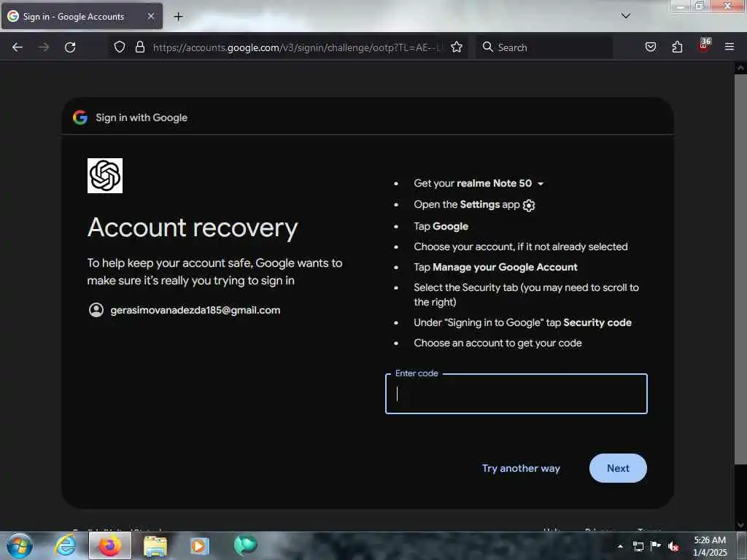Click the Sign in with Google header text
Screen dimensions: 747x560
(x=142, y=117)
